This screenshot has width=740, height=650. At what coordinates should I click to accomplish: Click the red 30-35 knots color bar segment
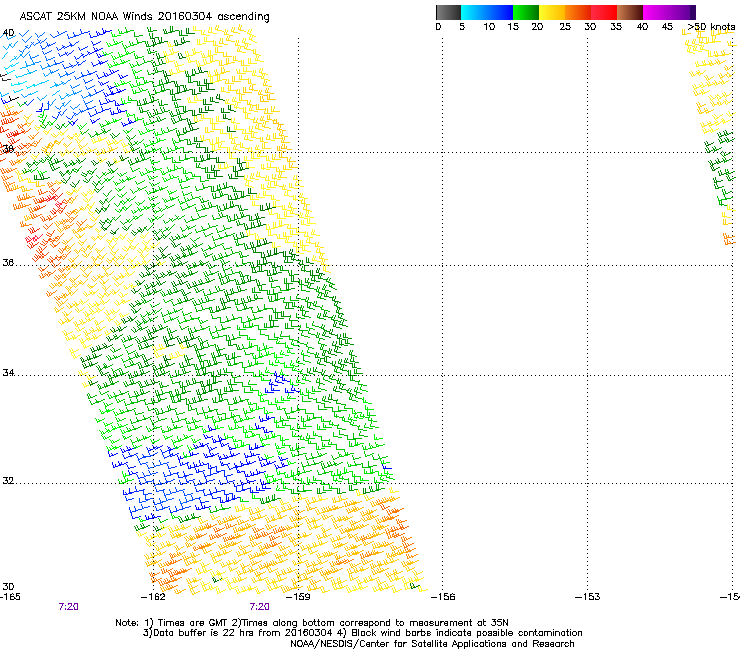(x=604, y=12)
